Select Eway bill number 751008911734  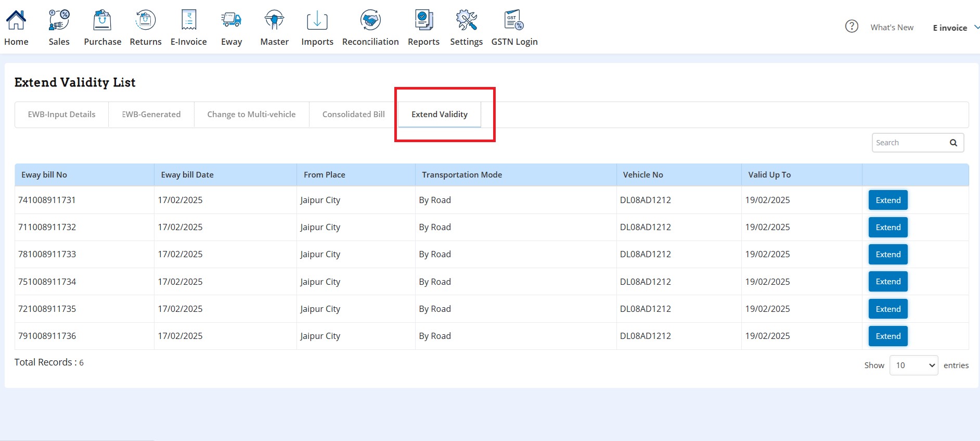point(47,282)
